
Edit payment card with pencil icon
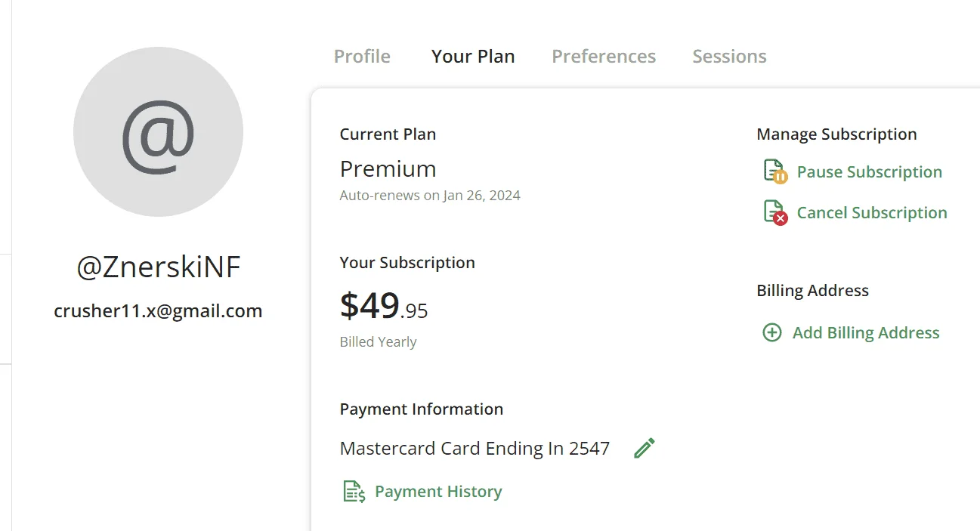[645, 448]
